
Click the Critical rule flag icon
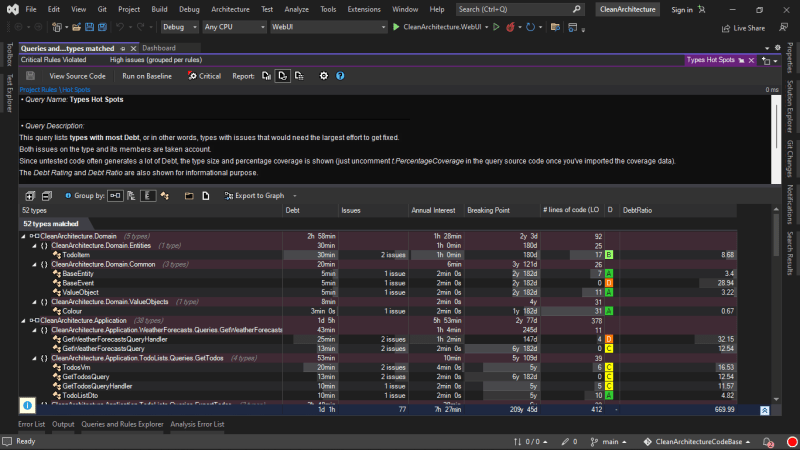192,76
